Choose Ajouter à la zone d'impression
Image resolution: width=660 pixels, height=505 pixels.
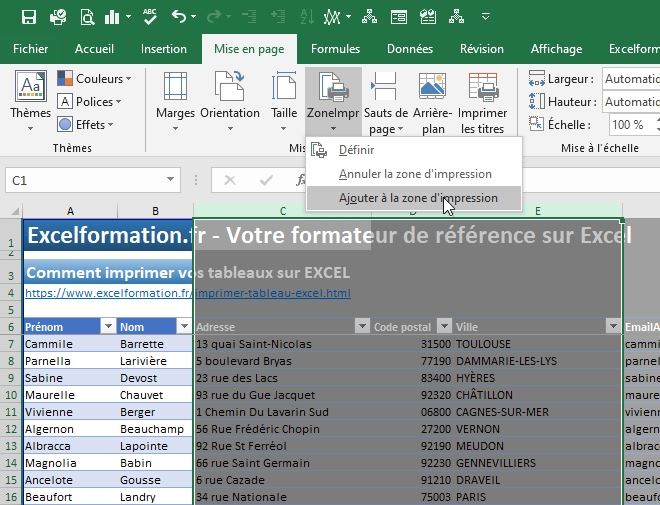[x=417, y=198]
